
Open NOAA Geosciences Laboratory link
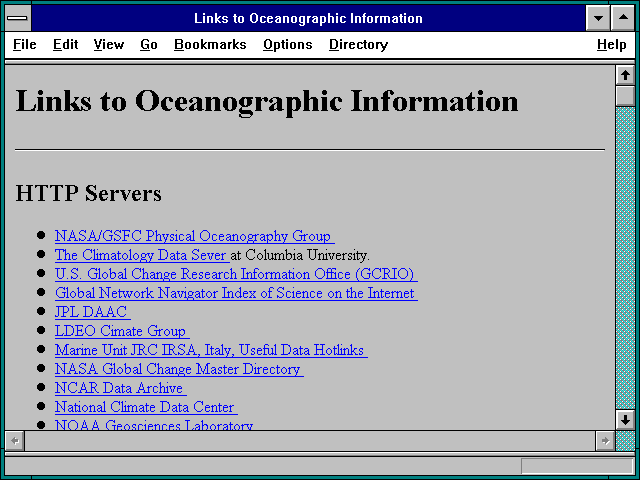pos(154,424)
